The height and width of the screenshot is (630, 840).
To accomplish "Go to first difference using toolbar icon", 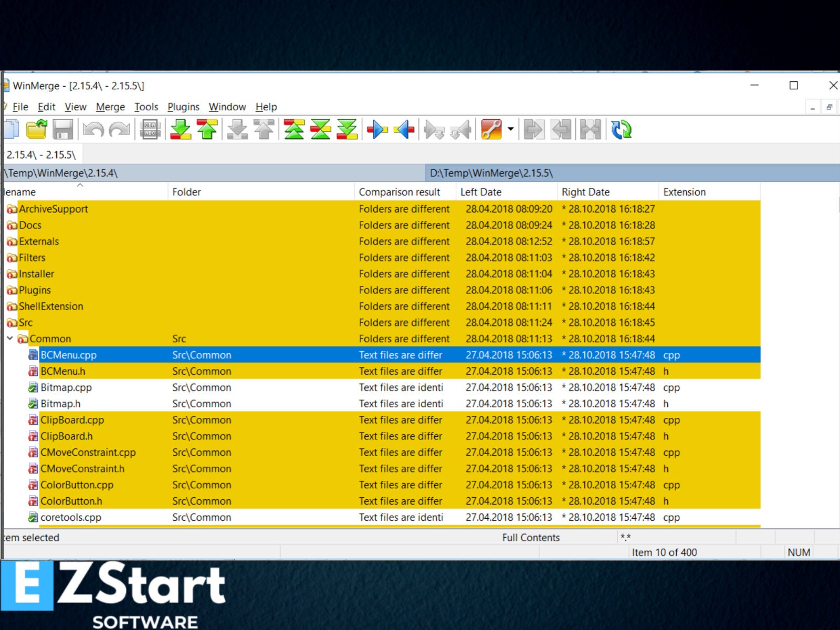I will pos(294,130).
